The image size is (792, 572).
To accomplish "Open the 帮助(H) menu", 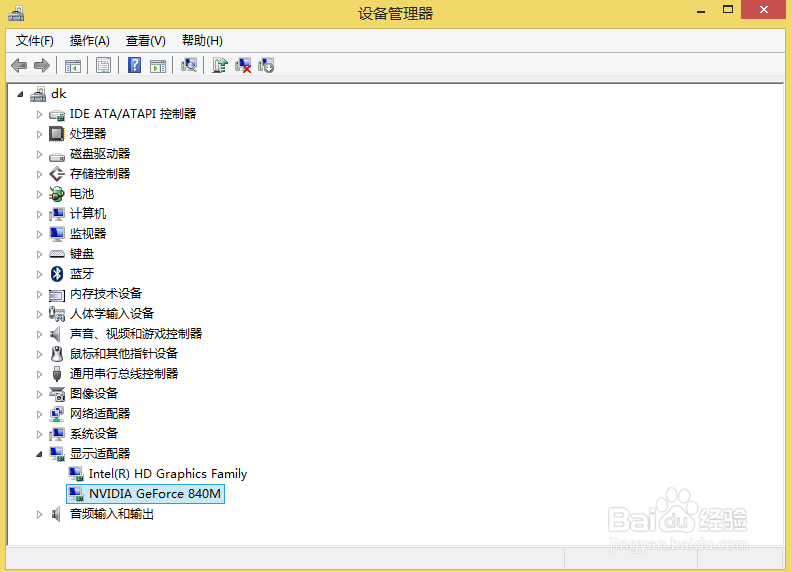I will click(x=202, y=40).
